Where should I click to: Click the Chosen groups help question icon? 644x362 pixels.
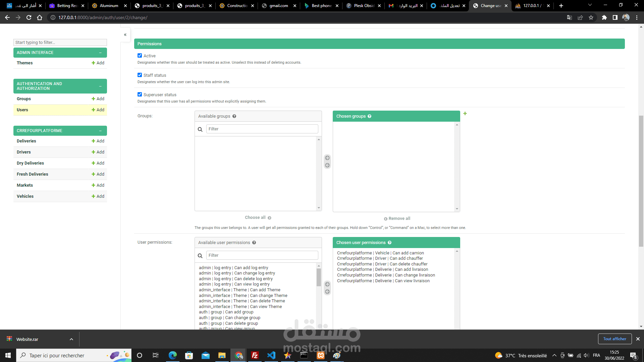[x=369, y=116]
